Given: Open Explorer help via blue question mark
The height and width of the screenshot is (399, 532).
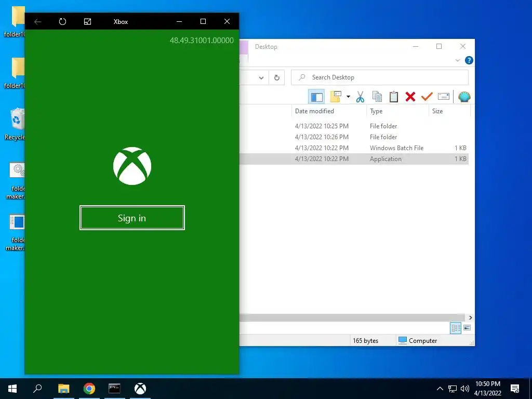Looking at the screenshot, I should coord(469,60).
